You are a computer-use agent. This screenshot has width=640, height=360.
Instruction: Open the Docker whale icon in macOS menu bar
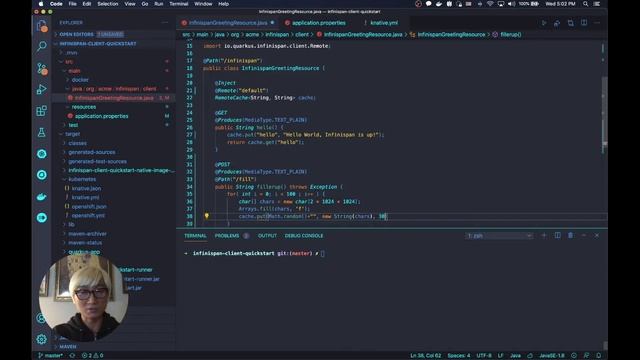pyautogui.click(x=439, y=4)
